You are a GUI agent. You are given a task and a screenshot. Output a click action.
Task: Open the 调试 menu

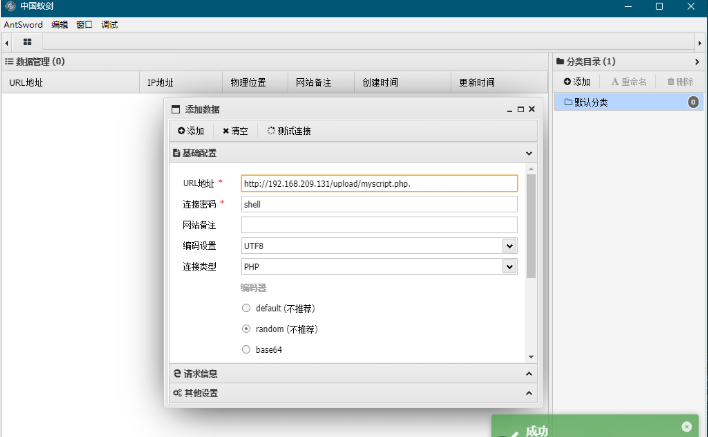coord(109,25)
